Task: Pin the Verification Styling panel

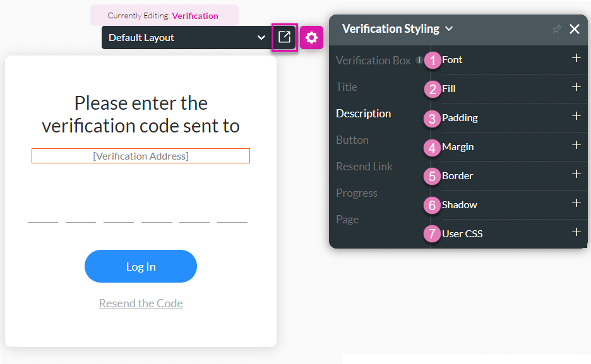Action: tap(556, 29)
